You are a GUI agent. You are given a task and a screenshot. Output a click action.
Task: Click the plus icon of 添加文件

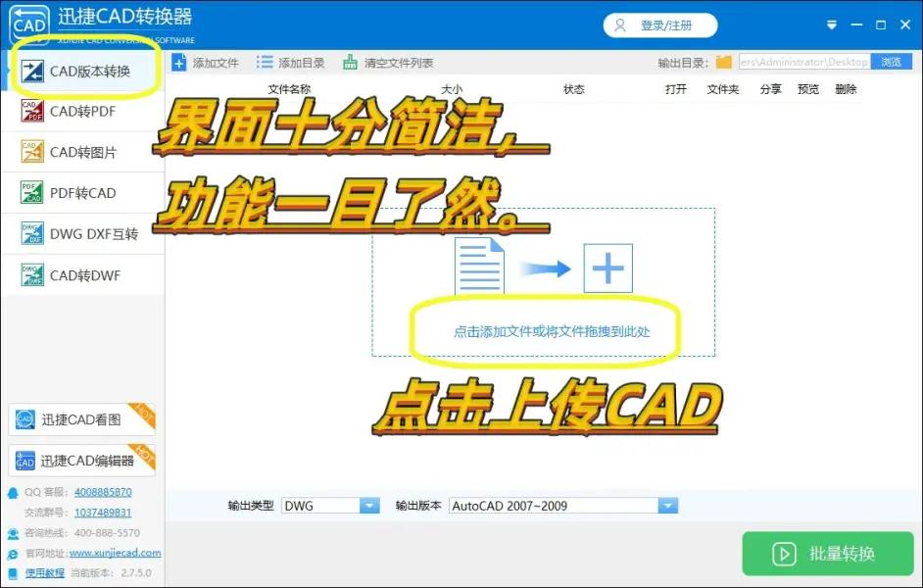[179, 63]
